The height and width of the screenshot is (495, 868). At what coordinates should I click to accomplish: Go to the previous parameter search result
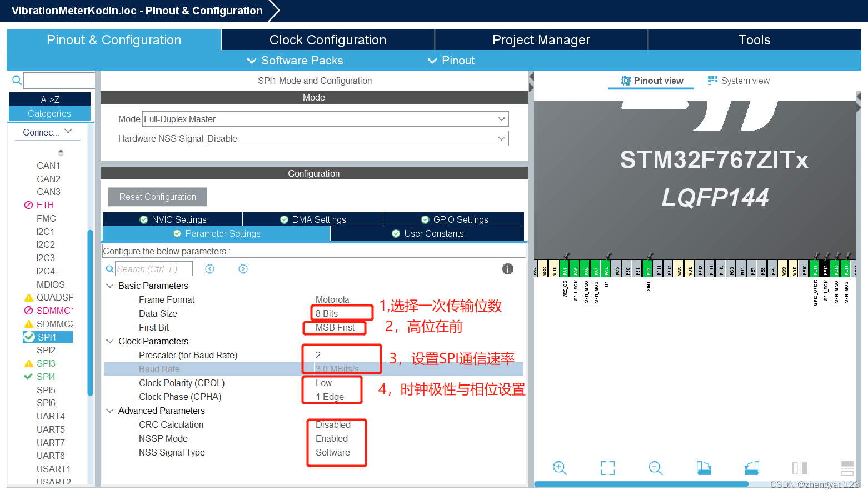[x=209, y=269]
